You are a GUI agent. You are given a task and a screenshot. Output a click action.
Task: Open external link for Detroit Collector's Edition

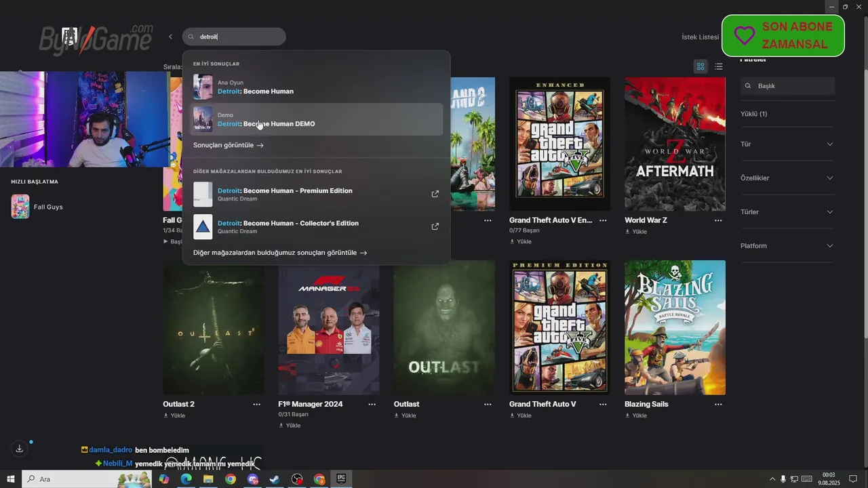(435, 226)
